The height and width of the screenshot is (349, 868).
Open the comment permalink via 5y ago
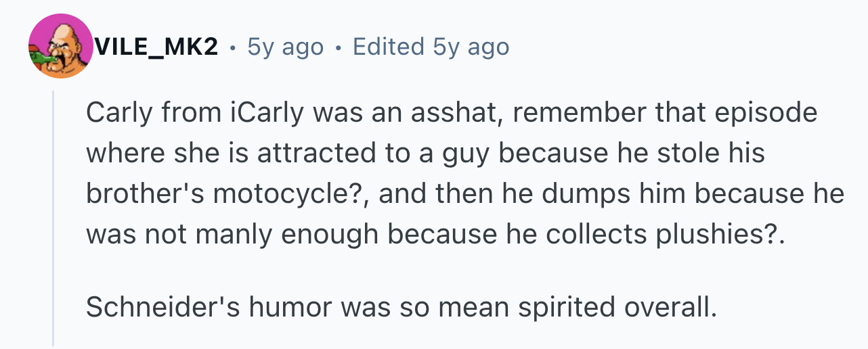(286, 47)
